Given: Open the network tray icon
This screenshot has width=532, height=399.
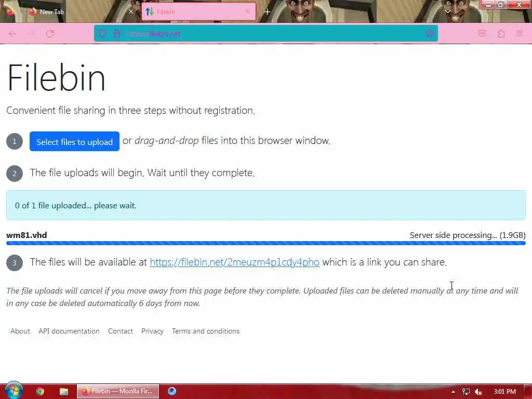Looking at the screenshot, I should tap(466, 392).
